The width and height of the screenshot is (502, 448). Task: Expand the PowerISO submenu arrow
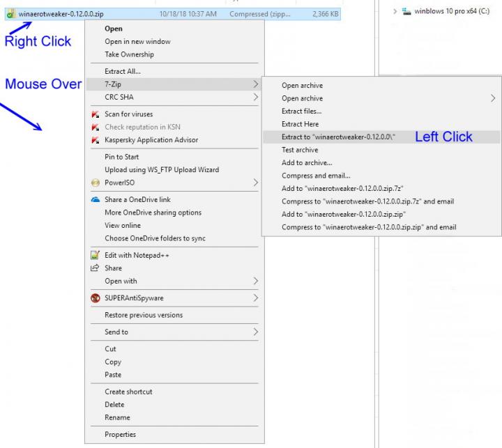255,183
